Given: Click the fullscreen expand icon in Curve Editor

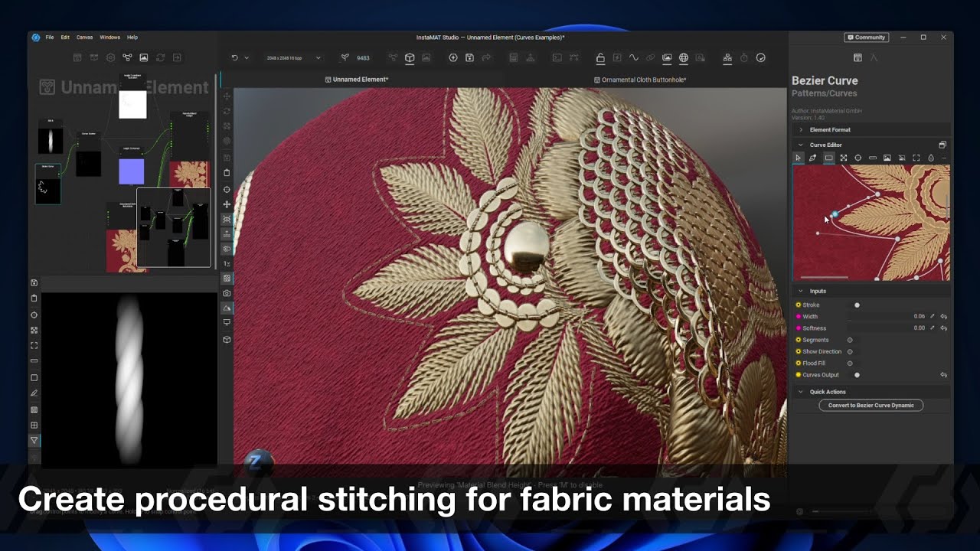Looking at the screenshot, I should pyautogui.click(x=916, y=158).
